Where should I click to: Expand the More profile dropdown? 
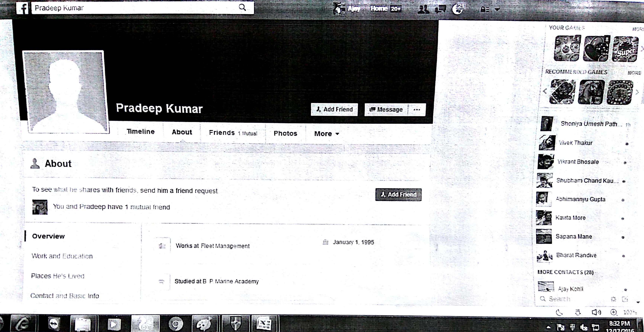[x=326, y=134]
